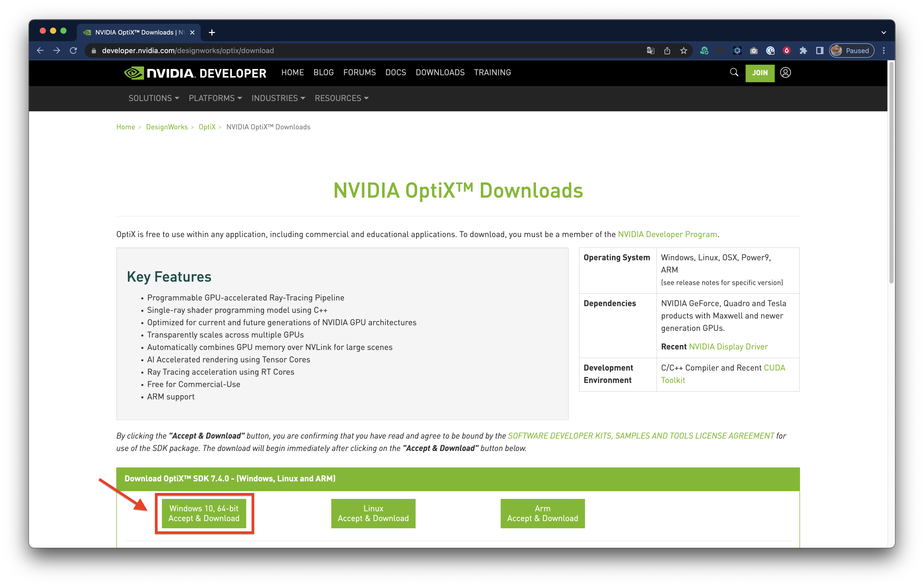Click the NVIDIA site search magnifier

(x=734, y=72)
